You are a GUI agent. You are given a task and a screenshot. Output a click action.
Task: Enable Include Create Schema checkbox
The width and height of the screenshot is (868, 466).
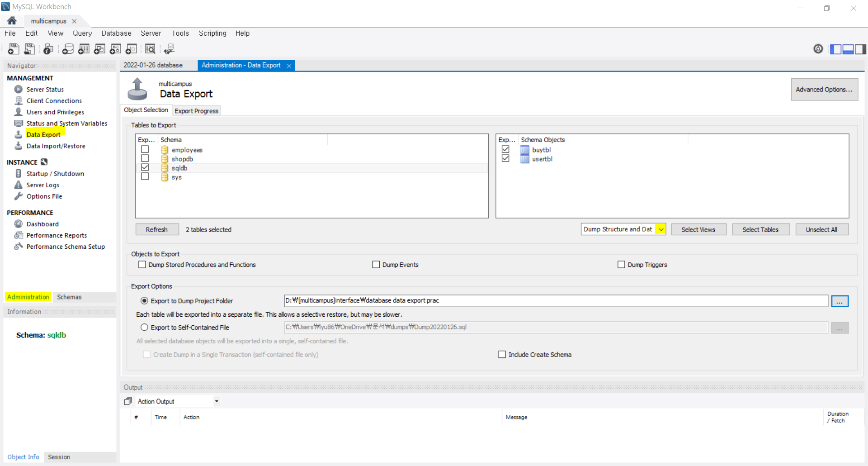point(502,354)
